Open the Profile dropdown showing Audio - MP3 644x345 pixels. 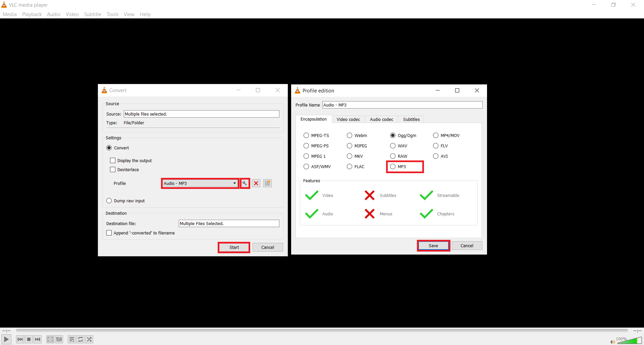200,183
